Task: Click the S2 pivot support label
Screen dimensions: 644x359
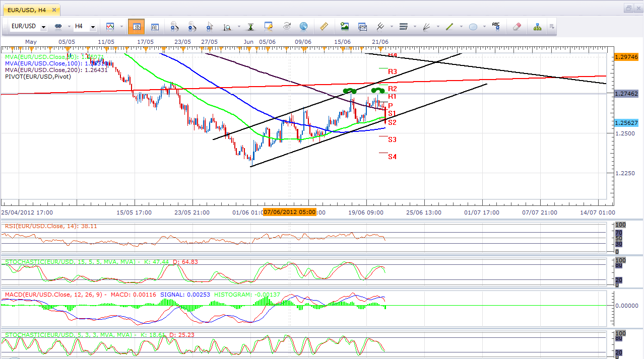Action: (x=392, y=122)
